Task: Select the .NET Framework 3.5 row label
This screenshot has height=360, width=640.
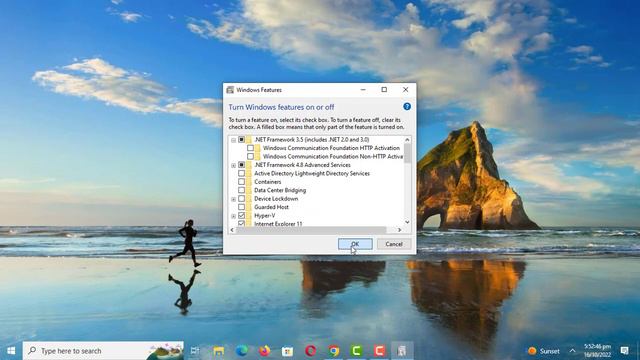Action: pos(311,140)
